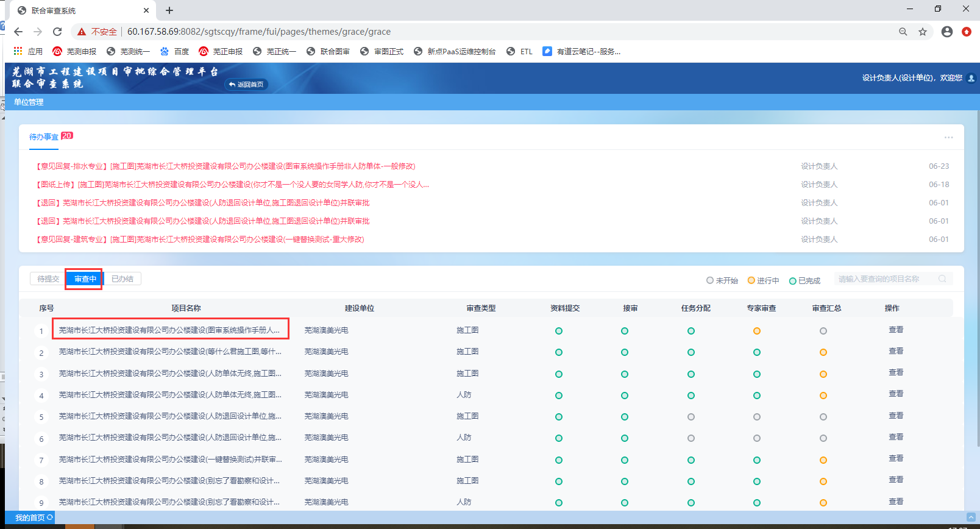Switch to the 待提交 tab
Viewport: 980px width, 529px height.
[x=48, y=279]
